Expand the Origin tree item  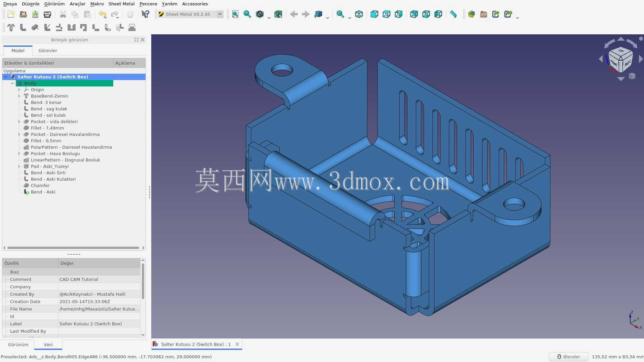(x=19, y=90)
